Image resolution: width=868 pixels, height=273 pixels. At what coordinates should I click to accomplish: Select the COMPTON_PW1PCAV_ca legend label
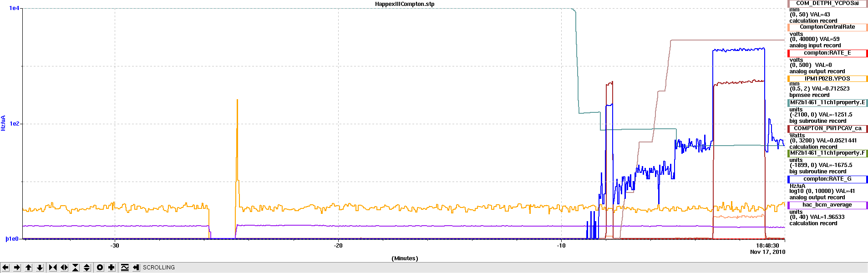(827, 129)
